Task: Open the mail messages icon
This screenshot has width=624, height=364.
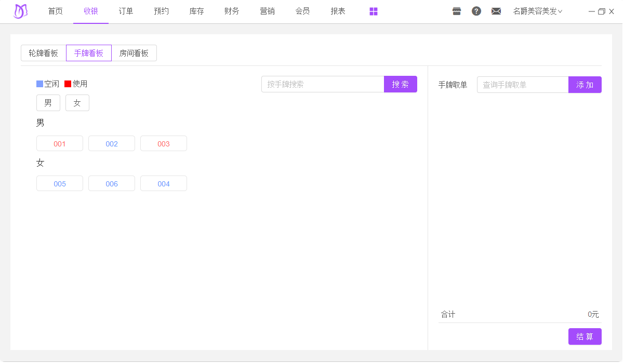Action: pyautogui.click(x=496, y=11)
